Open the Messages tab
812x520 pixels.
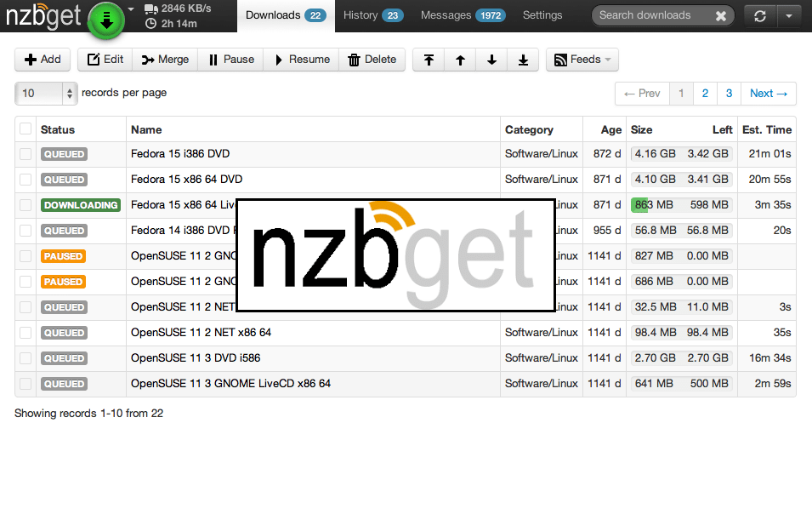tap(463, 15)
